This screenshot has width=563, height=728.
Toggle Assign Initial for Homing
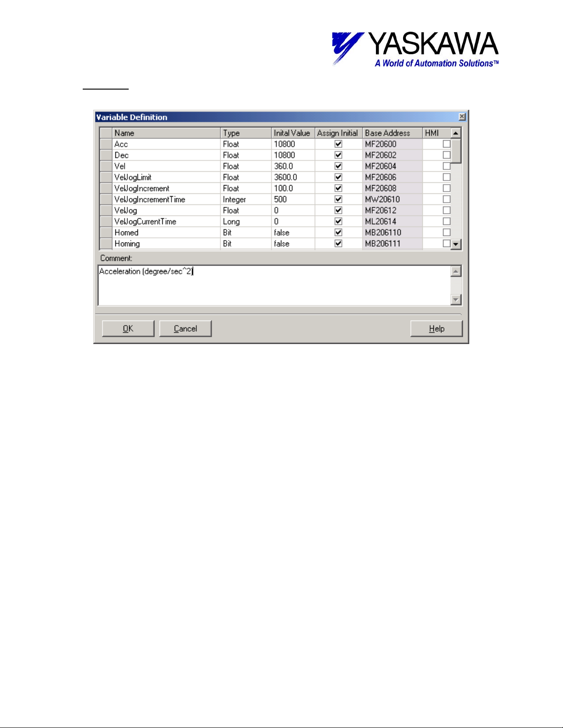click(338, 243)
